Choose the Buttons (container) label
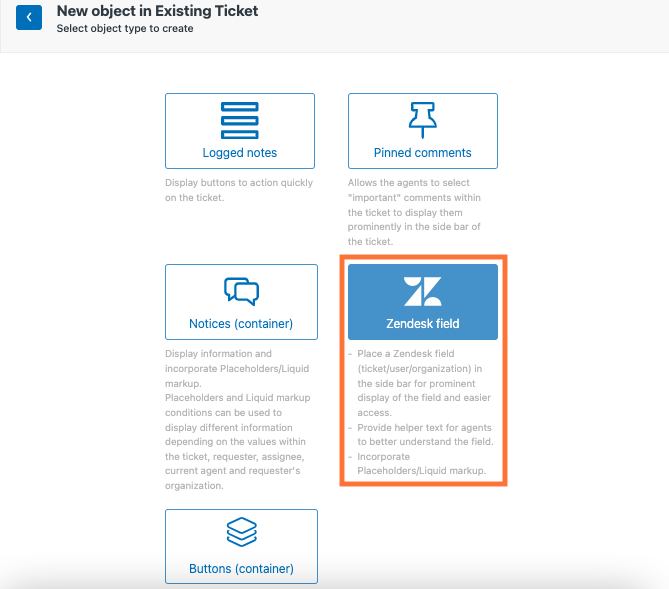 coord(241,569)
